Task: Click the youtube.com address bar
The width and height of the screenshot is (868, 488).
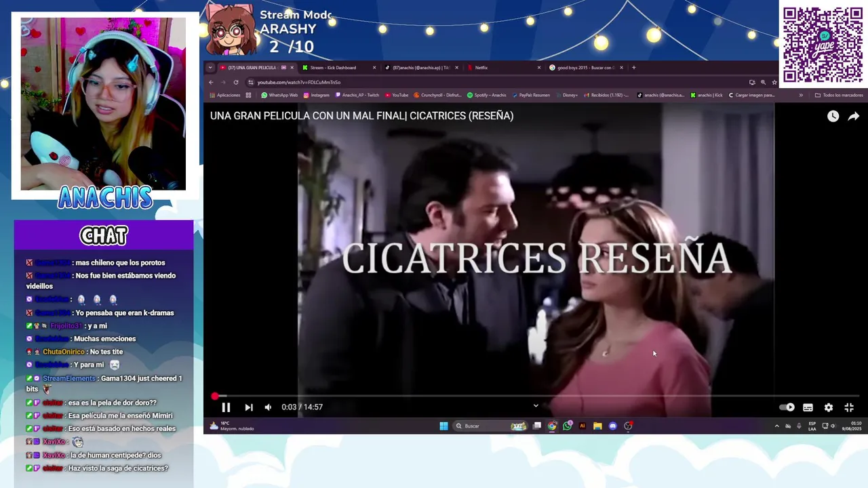Action: (x=498, y=83)
